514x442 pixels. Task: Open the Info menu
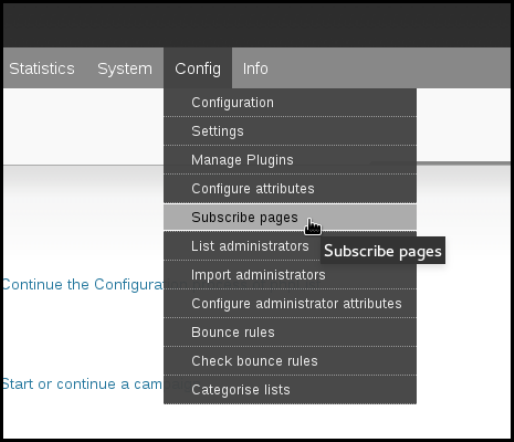255,69
